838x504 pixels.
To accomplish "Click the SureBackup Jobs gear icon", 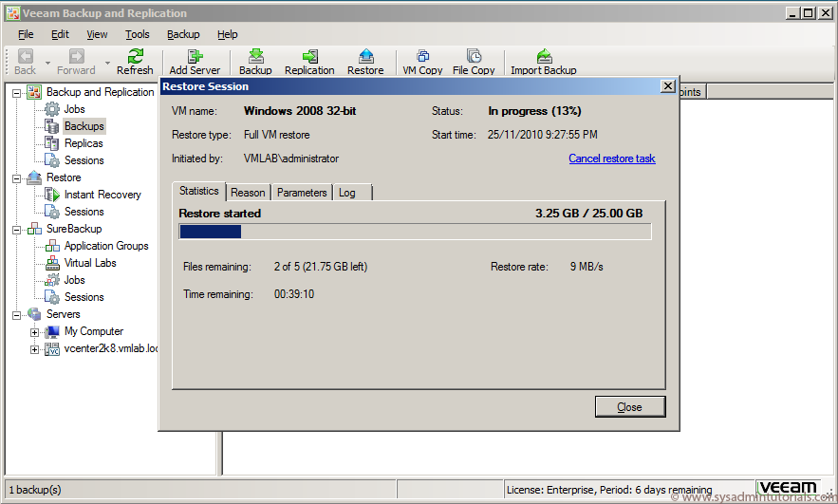I will [x=52, y=280].
